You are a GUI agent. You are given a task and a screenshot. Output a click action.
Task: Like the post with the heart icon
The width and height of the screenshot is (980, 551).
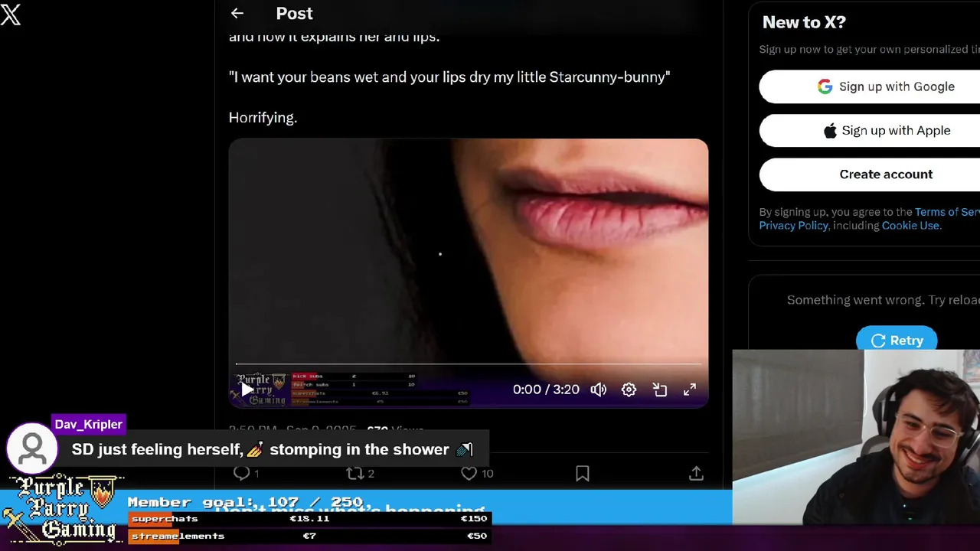pos(469,474)
